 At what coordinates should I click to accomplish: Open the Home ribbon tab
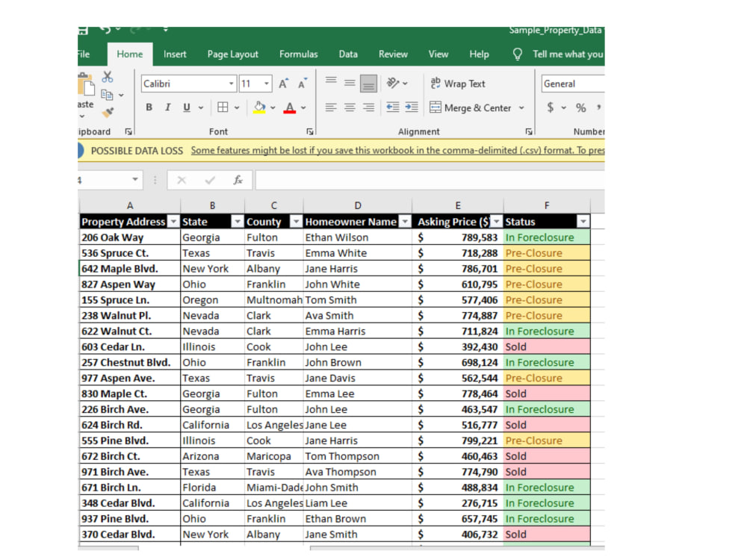(129, 55)
